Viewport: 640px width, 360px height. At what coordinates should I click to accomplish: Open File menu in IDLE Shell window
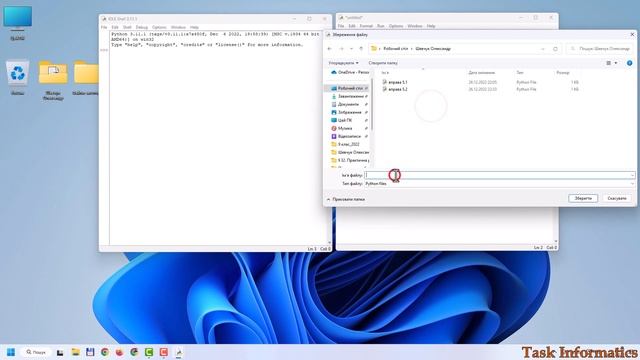104,27
